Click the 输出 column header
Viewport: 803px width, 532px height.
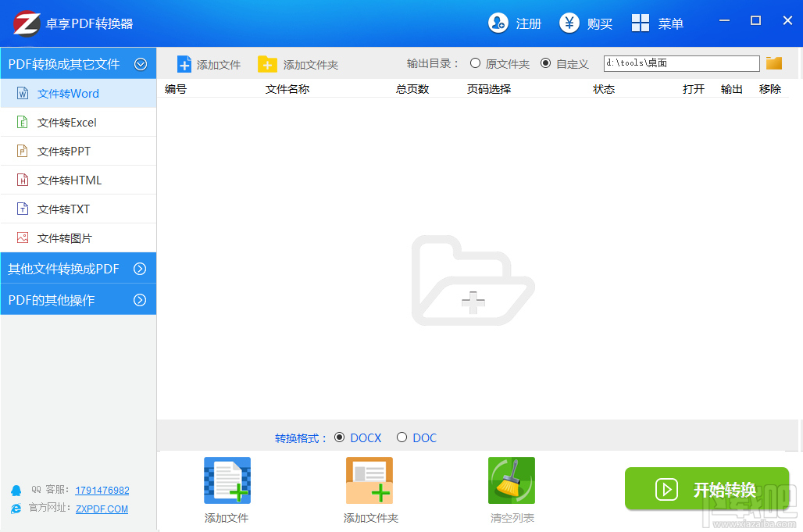tap(731, 89)
